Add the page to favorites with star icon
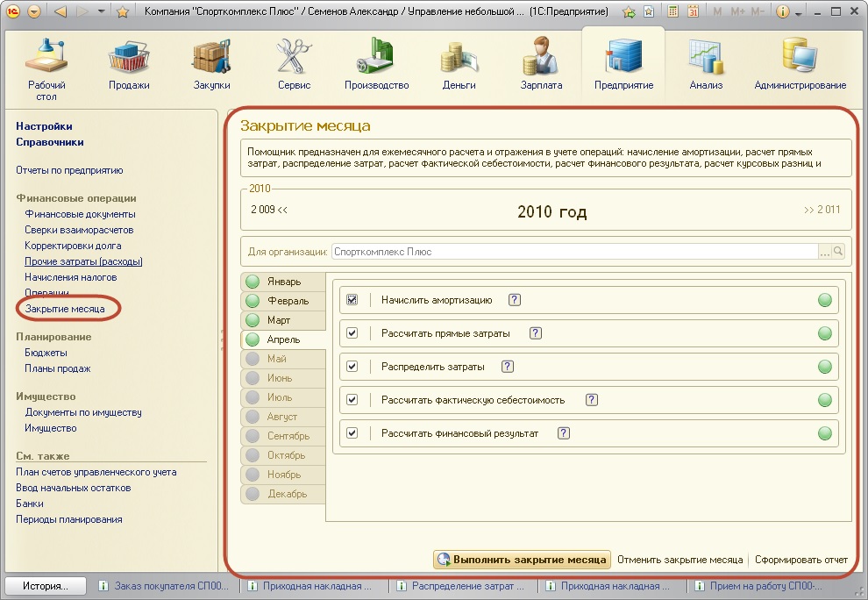Screen dimensions: 868x600 pos(123,12)
